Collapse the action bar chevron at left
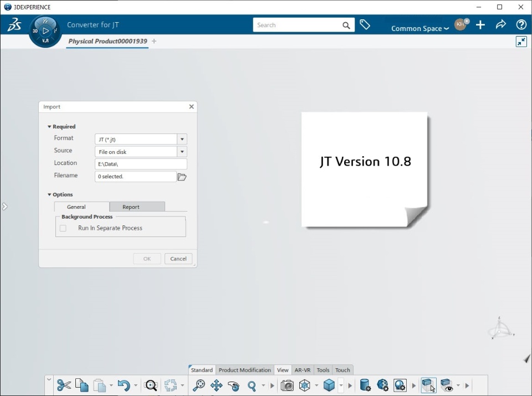The width and height of the screenshot is (532, 396). (x=49, y=379)
